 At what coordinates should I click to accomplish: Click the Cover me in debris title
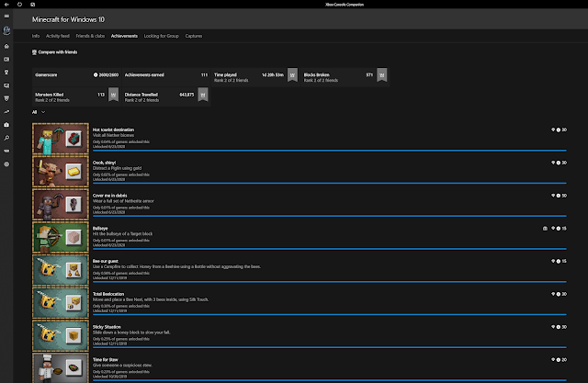coord(110,196)
